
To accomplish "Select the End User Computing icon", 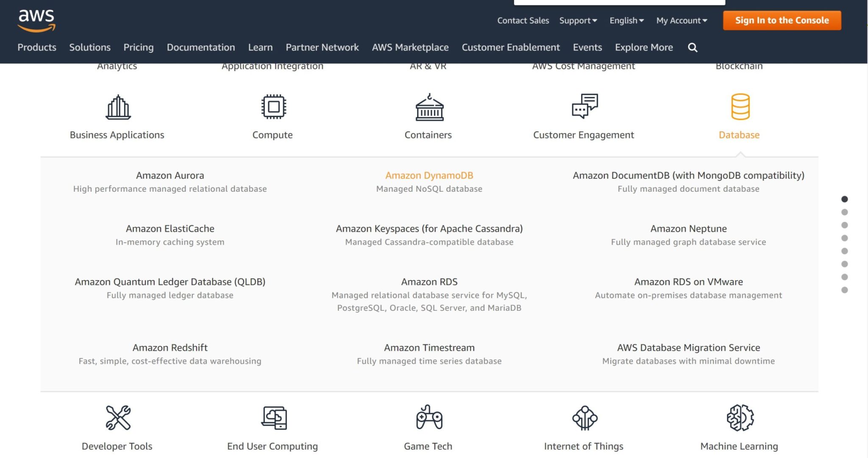I will click(274, 418).
